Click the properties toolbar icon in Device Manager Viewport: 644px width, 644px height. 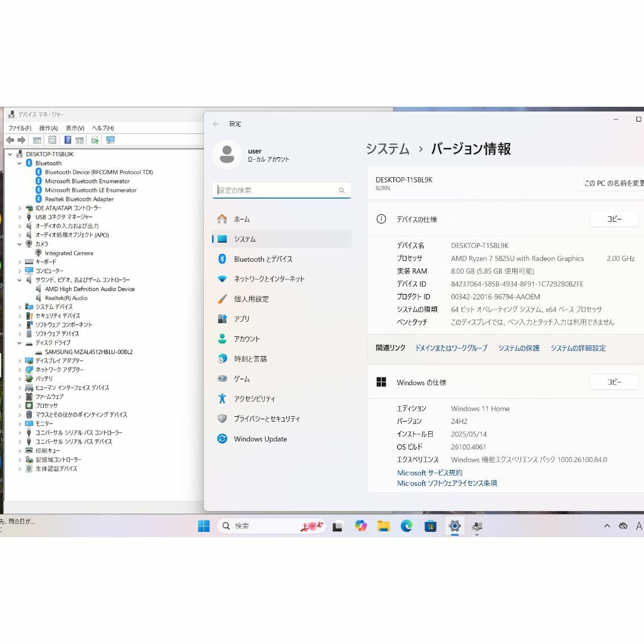pos(52,140)
